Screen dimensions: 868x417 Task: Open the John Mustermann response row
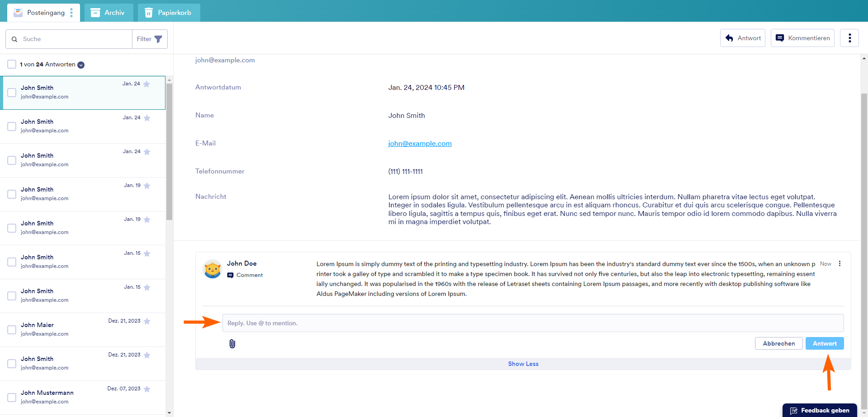pyautogui.click(x=83, y=398)
